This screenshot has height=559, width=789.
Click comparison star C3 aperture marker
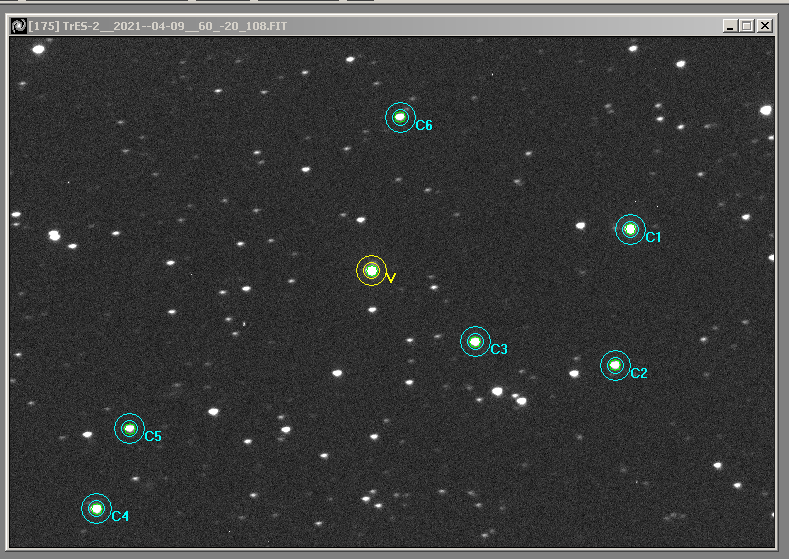(x=475, y=341)
